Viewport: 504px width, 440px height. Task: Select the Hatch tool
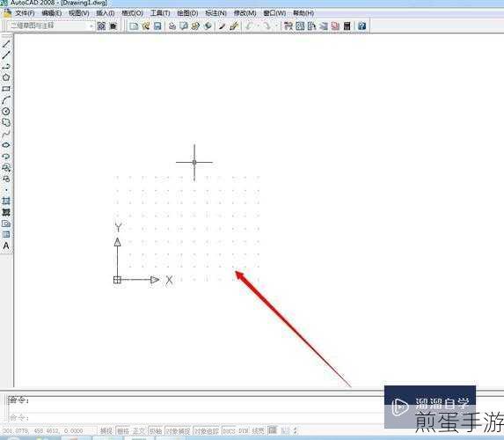coord(6,201)
